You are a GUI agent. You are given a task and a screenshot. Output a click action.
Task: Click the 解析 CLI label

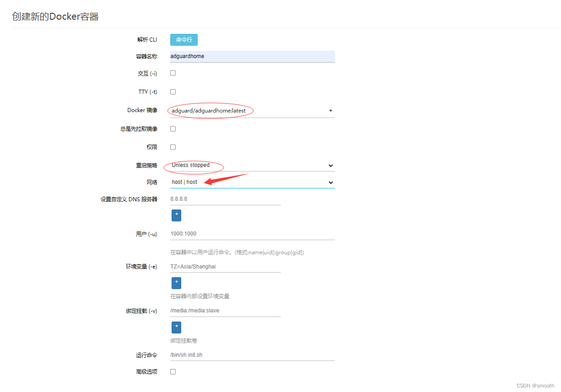pos(147,40)
